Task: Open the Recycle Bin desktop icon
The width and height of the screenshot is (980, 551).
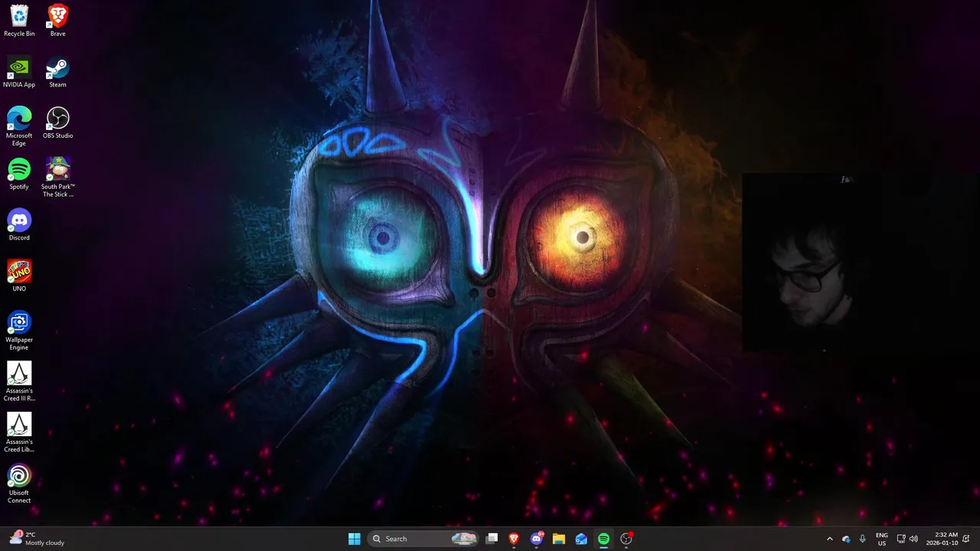Action: coord(19,21)
